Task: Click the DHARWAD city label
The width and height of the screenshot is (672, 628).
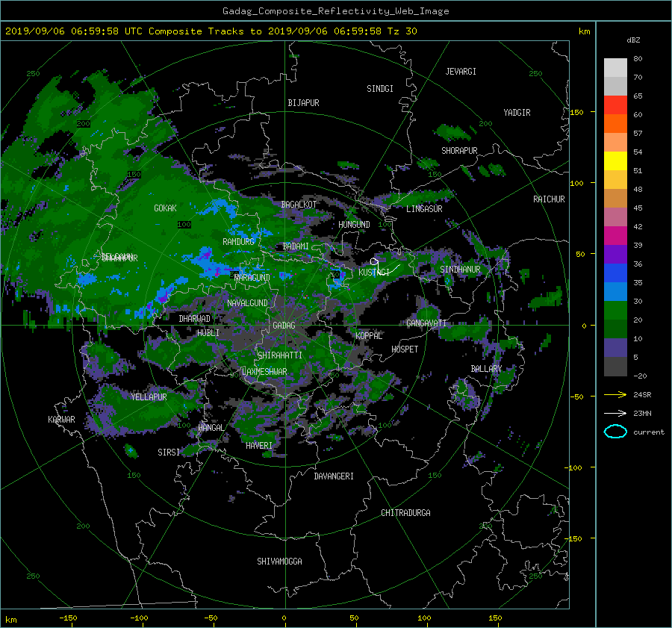Action: [x=195, y=319]
